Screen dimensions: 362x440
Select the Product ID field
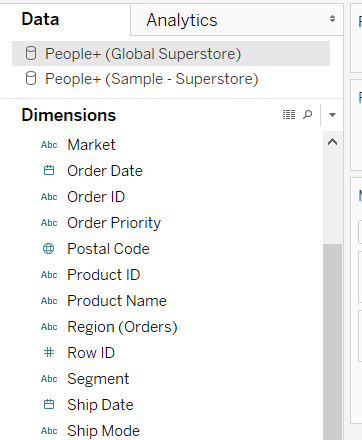tap(104, 275)
